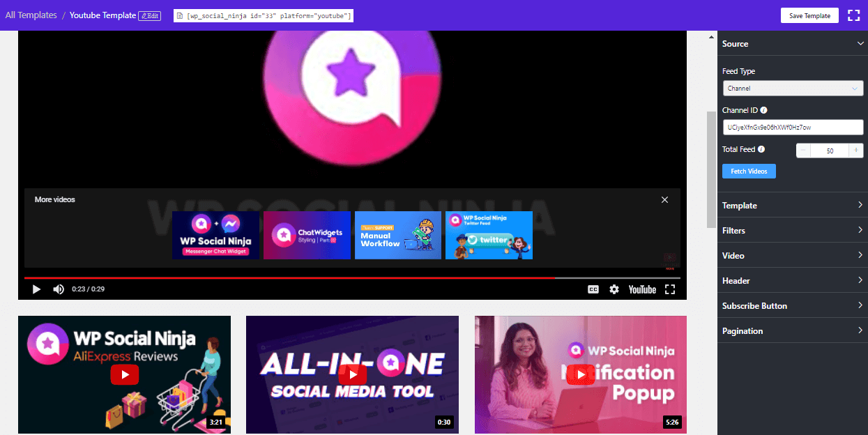Click the Feed Type label
This screenshot has width=868, height=435.
click(x=738, y=71)
